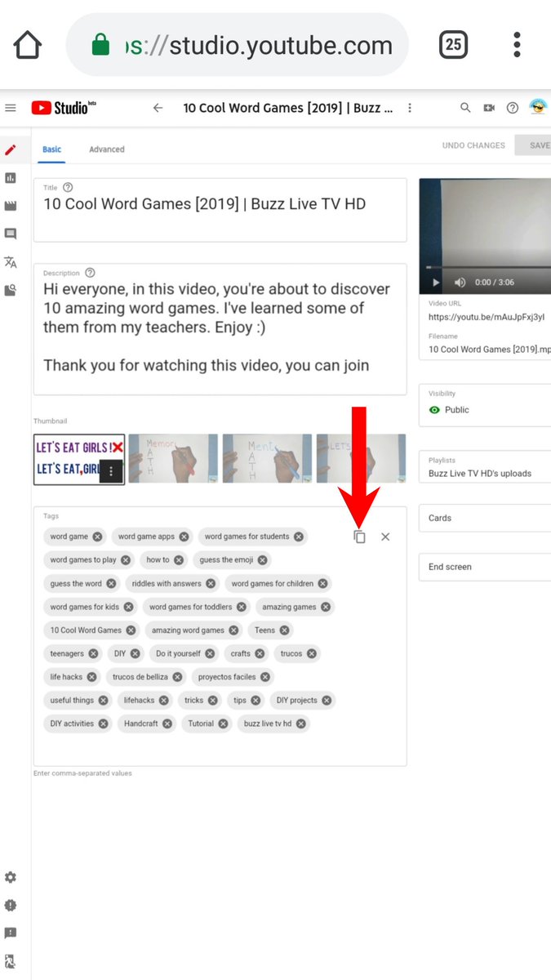551x980 pixels.
Task: Open the help icon next to Description
Action: pos(90,273)
